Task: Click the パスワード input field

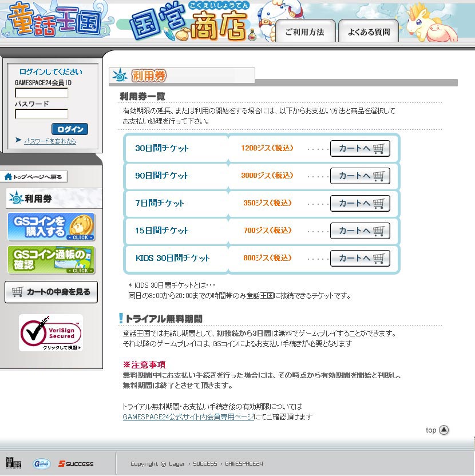Action: click(41, 114)
